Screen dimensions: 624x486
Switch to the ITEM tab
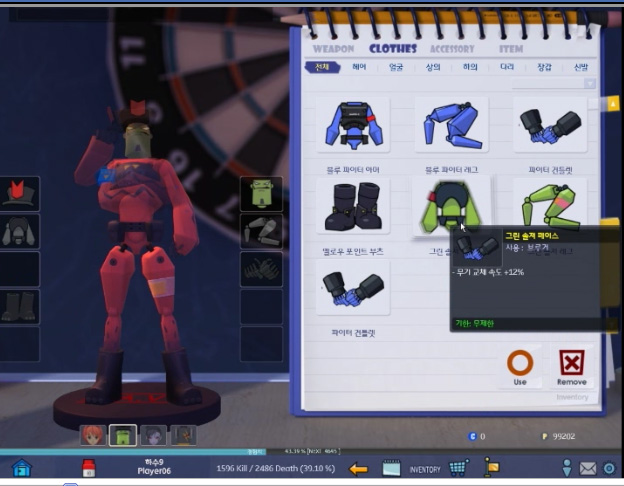pyautogui.click(x=511, y=49)
